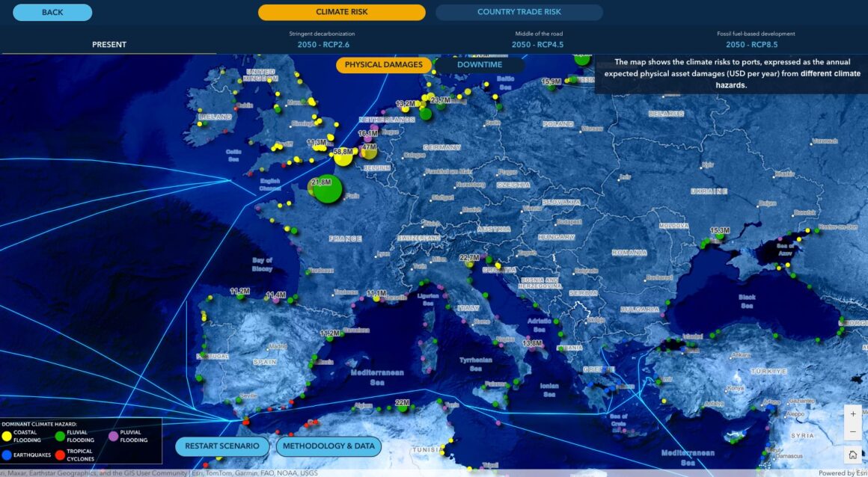868x477 pixels.
Task: Click the Powered by Esri attribution link
Action: tap(841, 473)
